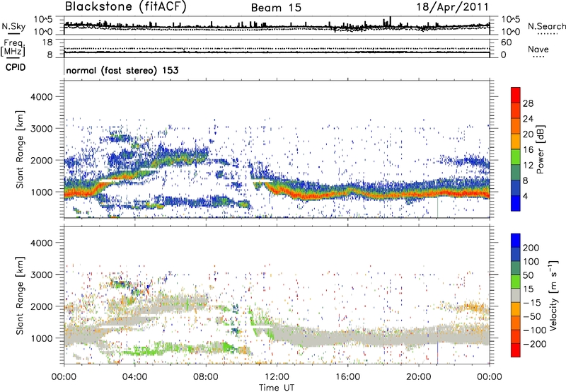Select the 16:00 time tick label
The image size is (566, 392).
[347, 377]
